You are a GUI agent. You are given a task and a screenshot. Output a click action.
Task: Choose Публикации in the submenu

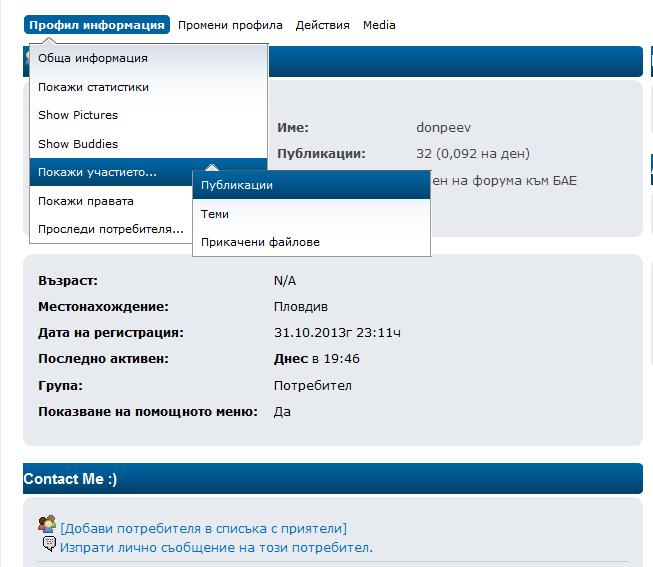pos(237,185)
